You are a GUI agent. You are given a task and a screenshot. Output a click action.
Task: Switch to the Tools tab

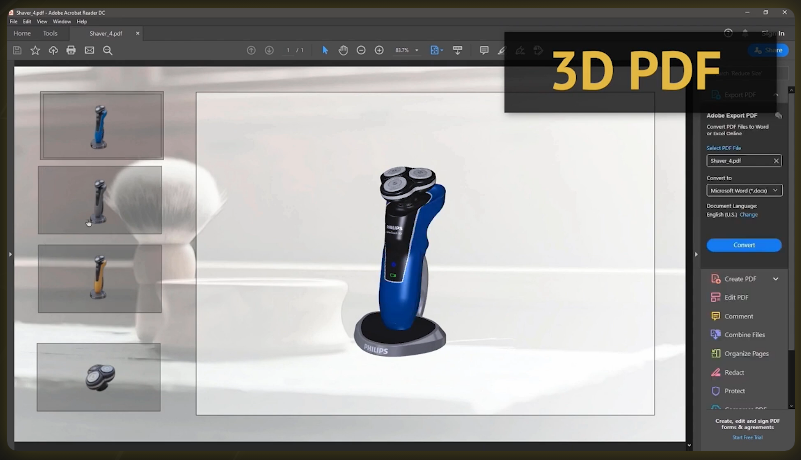[50, 33]
